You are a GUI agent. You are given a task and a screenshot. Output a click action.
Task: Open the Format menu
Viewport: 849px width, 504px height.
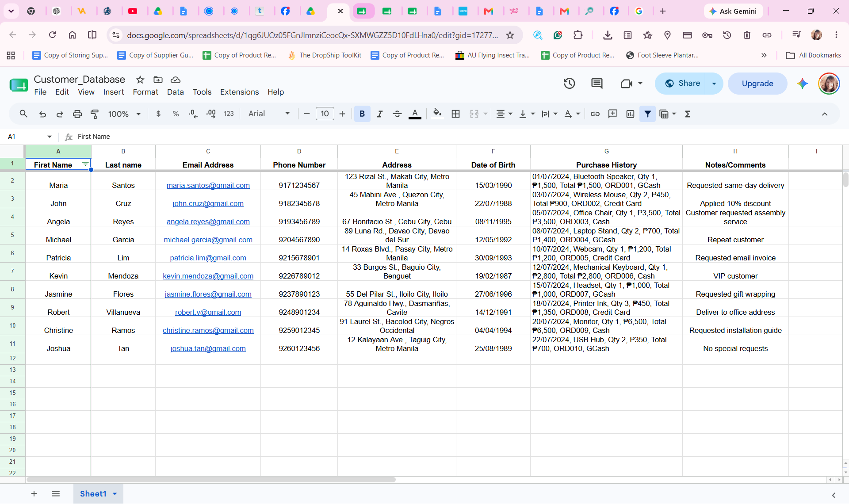click(x=145, y=92)
